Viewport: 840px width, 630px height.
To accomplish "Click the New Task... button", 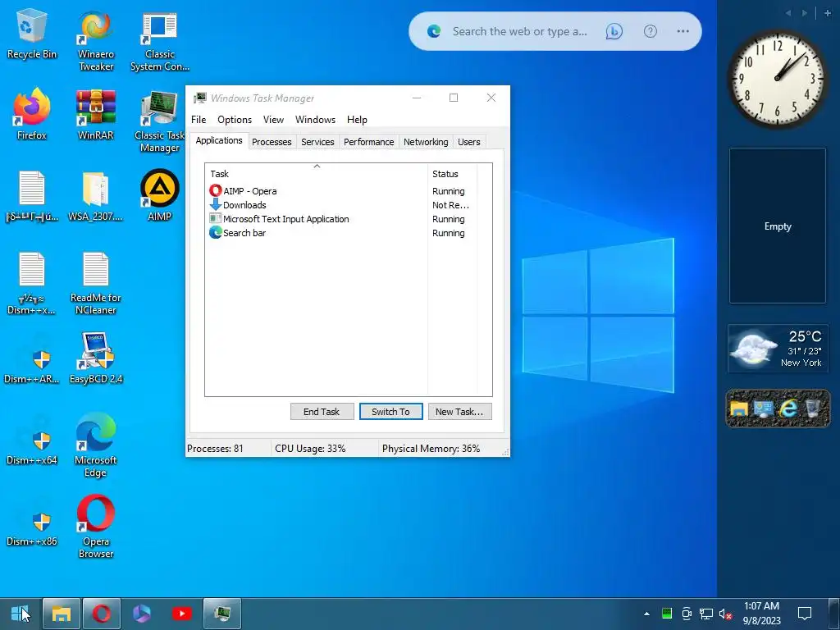I will [x=459, y=412].
